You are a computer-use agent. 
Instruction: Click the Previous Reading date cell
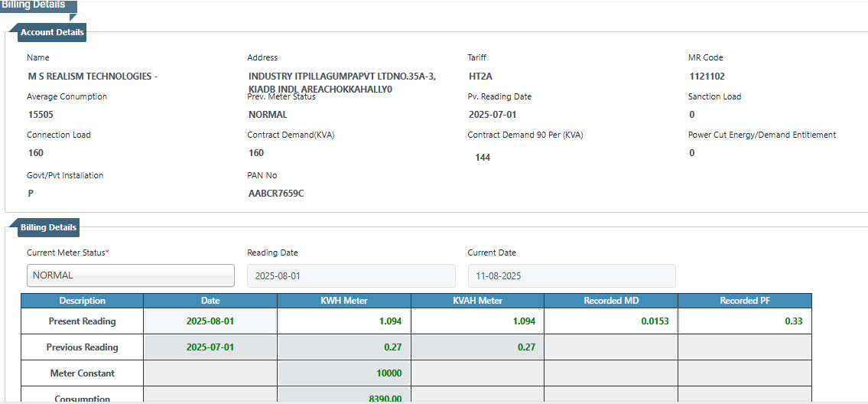click(210, 347)
